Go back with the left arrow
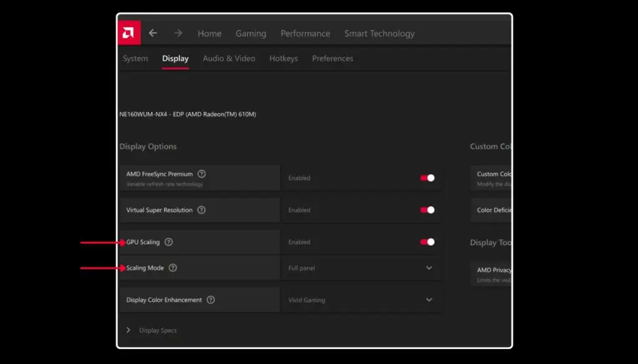 (x=153, y=33)
